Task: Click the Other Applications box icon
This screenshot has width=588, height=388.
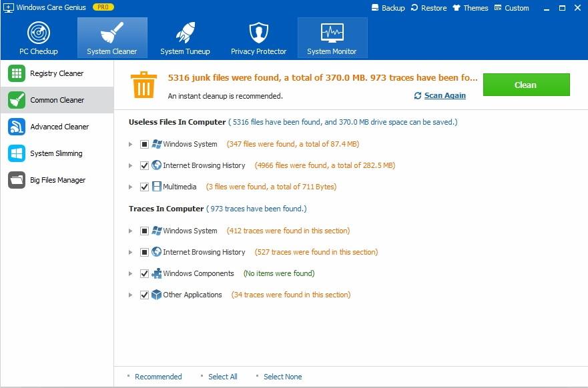Action: point(157,295)
